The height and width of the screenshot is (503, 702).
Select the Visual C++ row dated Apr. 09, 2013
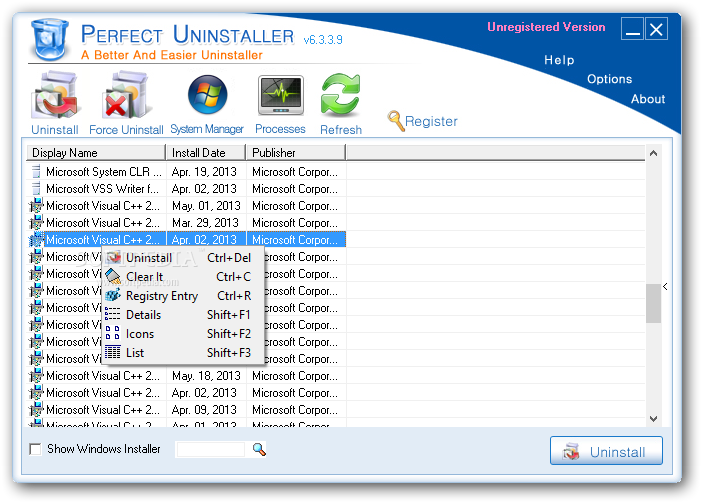point(186,410)
